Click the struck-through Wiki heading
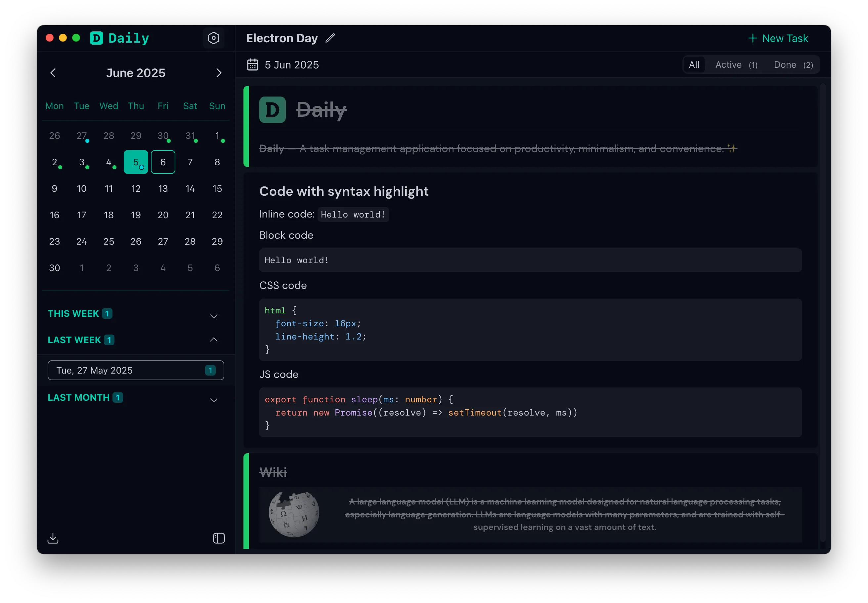This screenshot has width=868, height=603. 273,472
